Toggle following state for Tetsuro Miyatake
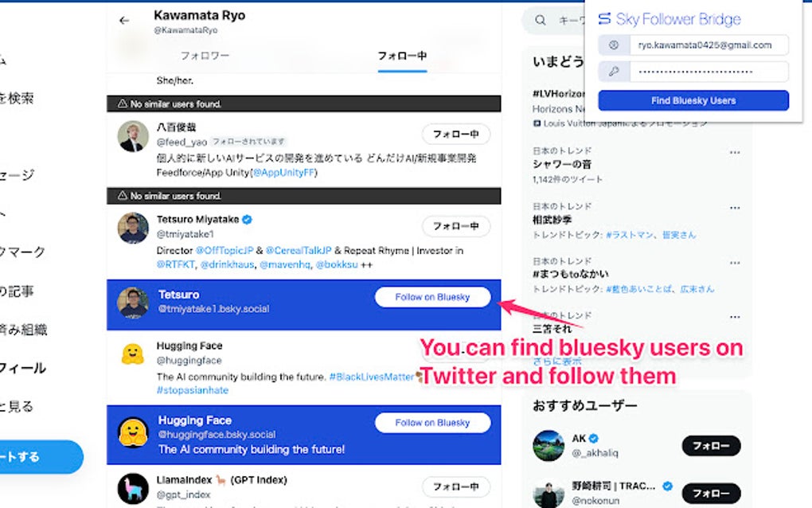 pyautogui.click(x=455, y=226)
